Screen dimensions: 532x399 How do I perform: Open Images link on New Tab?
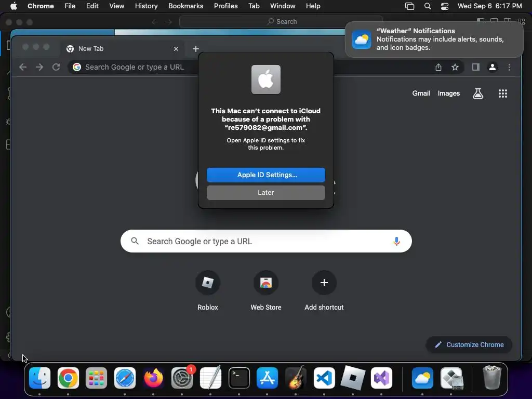pyautogui.click(x=448, y=94)
